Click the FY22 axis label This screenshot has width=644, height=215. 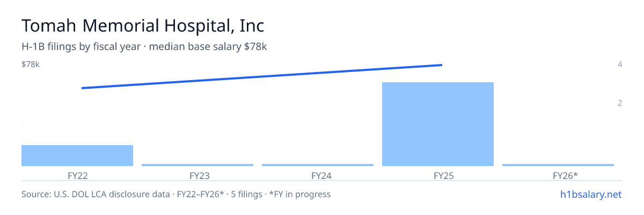click(77, 176)
